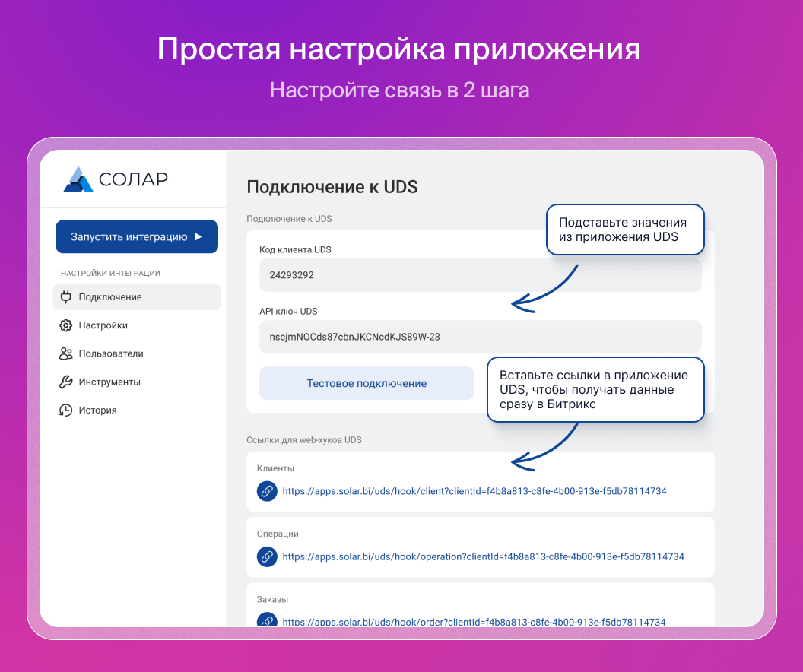The width and height of the screenshot is (803, 672).
Task: Click the plug icon beside Подключение
Action: [65, 296]
